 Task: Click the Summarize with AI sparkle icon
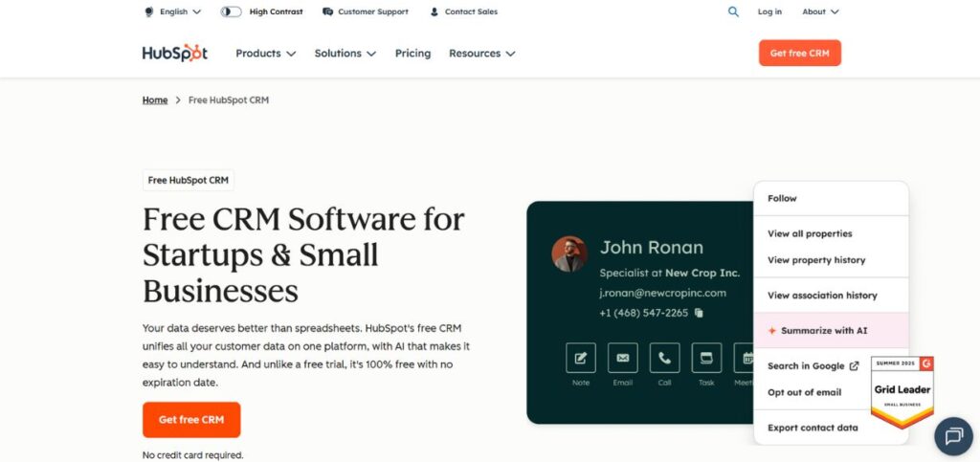[x=772, y=331]
